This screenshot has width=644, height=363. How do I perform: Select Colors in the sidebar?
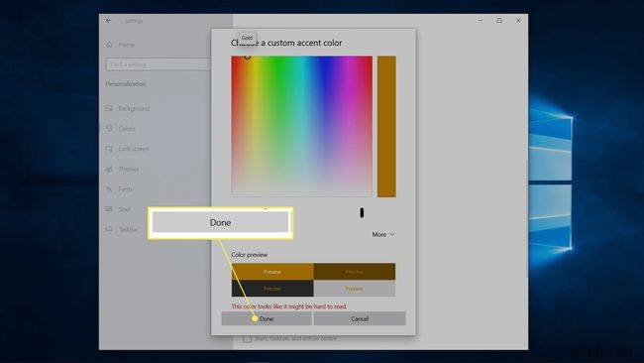click(x=127, y=129)
